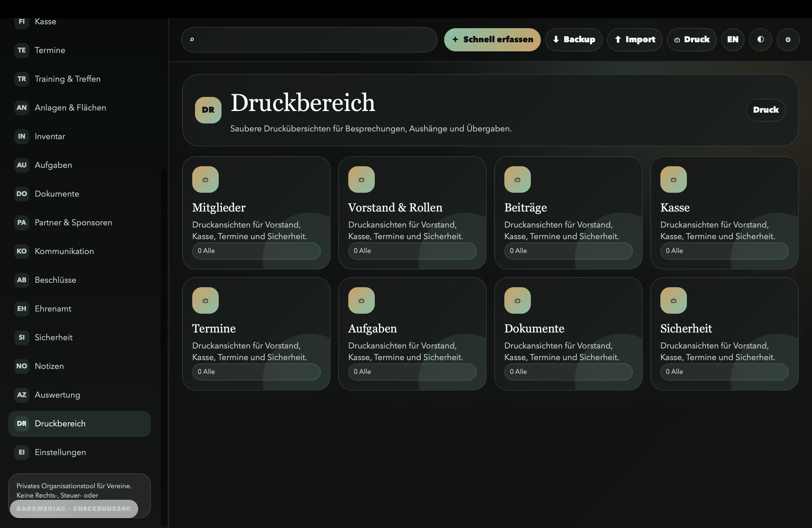Click the AU Aufgaben sidebar icon
812x528 pixels.
coord(22,165)
